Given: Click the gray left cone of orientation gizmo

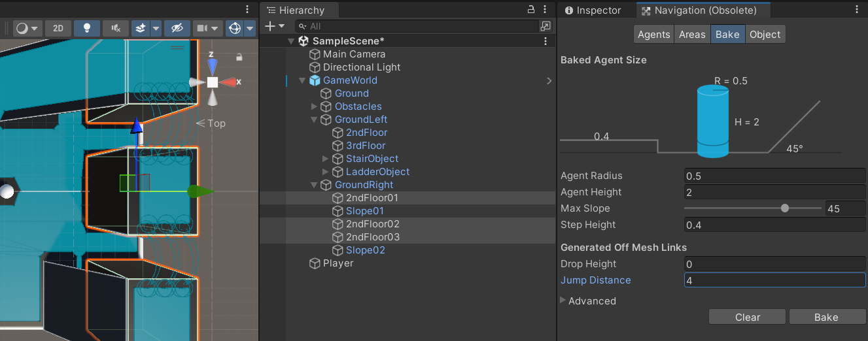Looking at the screenshot, I should click(196, 82).
